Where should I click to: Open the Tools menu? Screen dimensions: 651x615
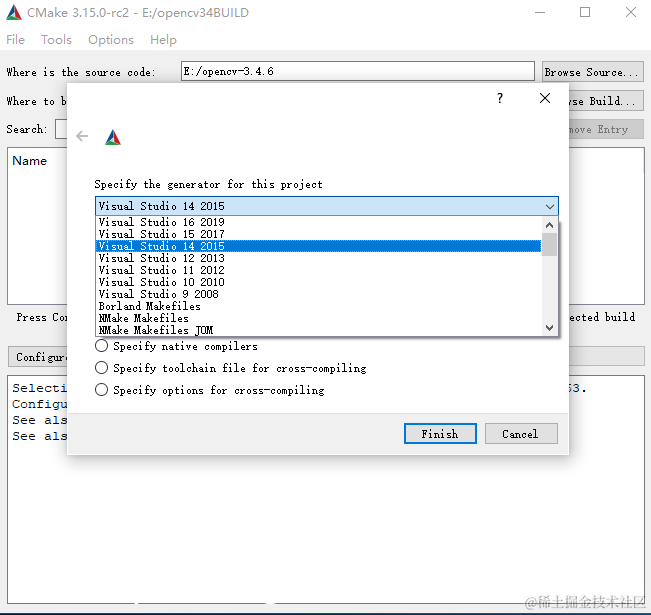tap(56, 40)
